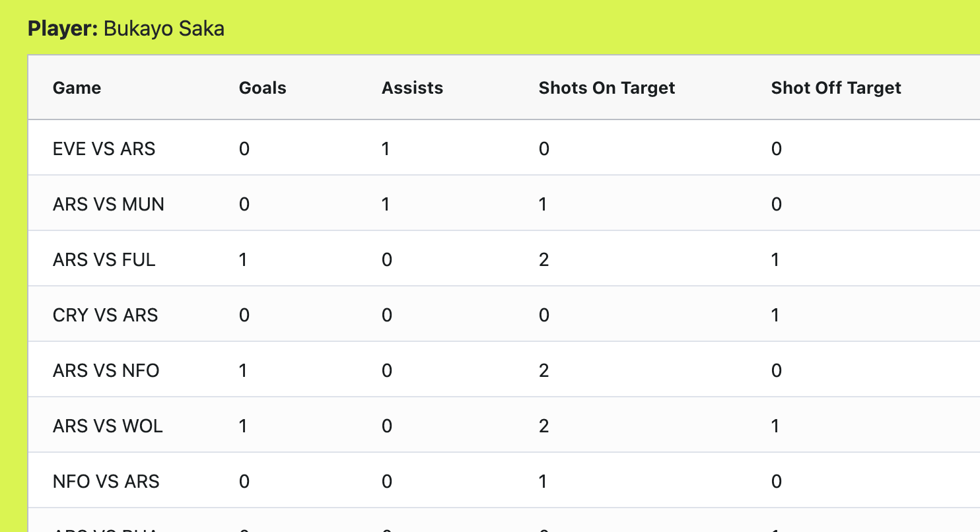Click the ARS VS NFO game cell
980x532 pixels.
pyautogui.click(x=106, y=370)
